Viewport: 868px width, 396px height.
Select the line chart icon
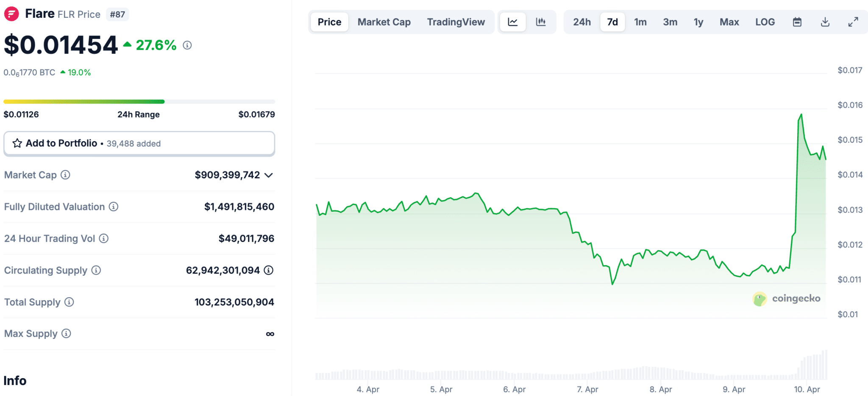pos(512,22)
